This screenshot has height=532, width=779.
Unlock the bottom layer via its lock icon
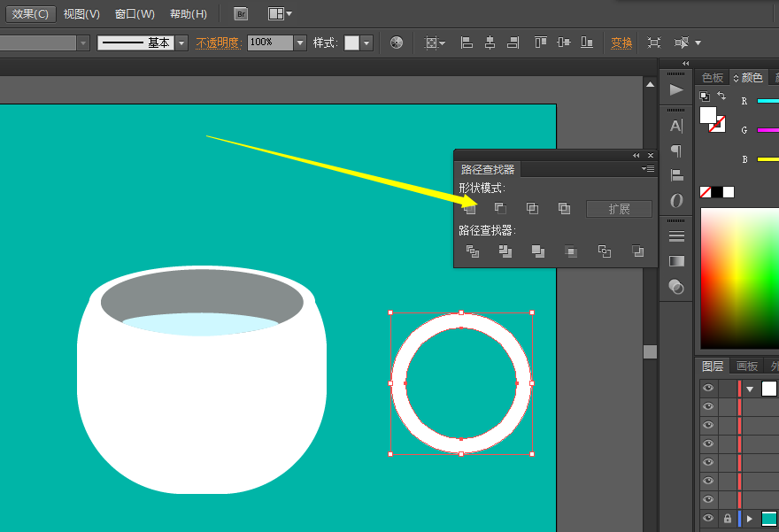point(728,519)
